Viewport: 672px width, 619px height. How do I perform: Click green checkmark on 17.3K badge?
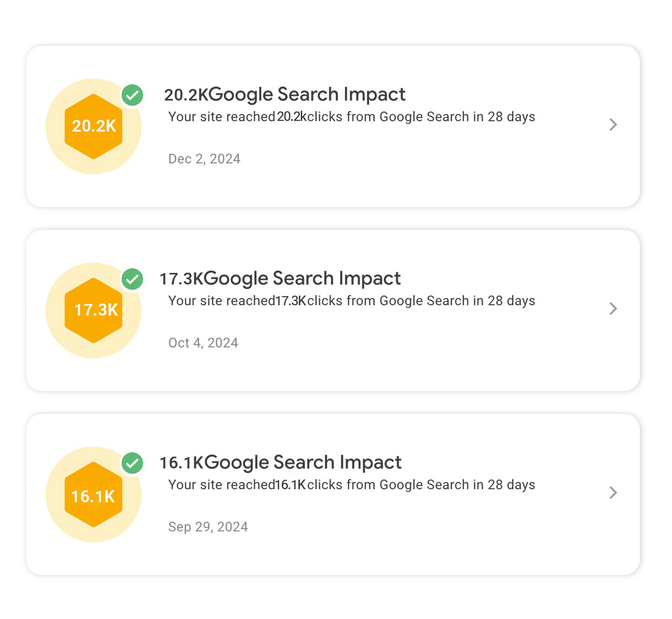click(133, 279)
